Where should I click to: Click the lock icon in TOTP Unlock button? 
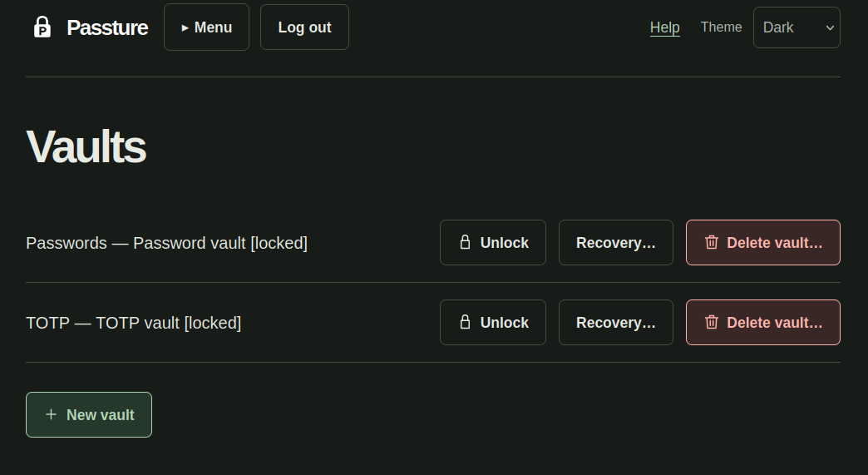[465, 322]
